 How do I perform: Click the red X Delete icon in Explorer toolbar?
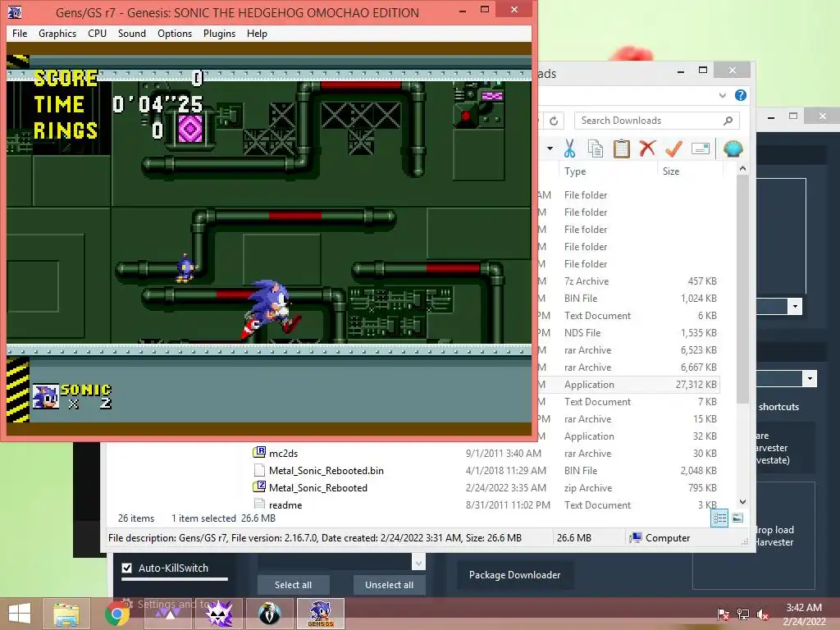[648, 148]
